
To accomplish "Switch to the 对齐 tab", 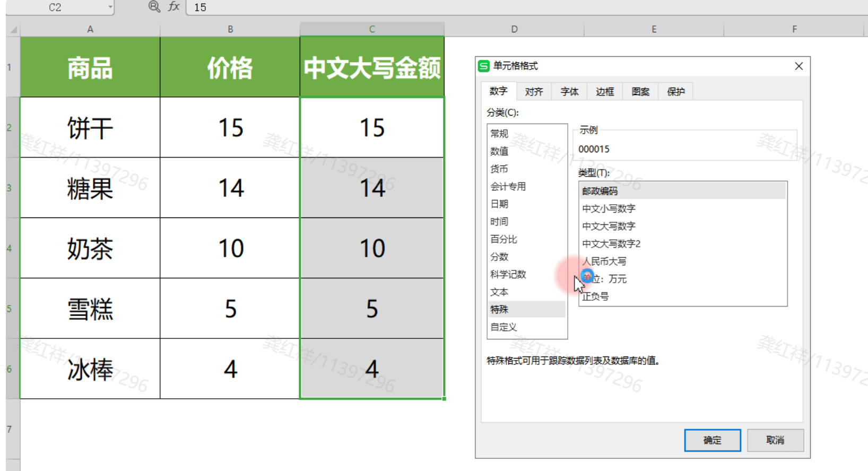I will click(534, 92).
